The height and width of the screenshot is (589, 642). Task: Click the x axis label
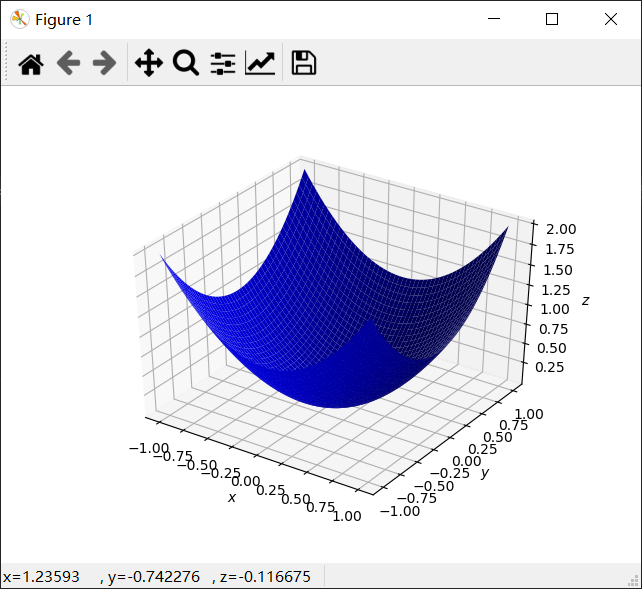[232, 498]
